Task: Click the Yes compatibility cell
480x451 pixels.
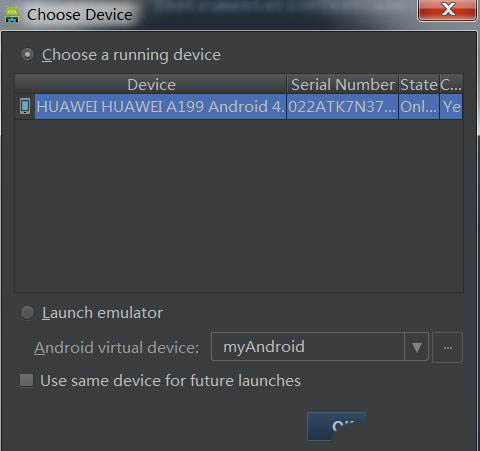Action: 451,107
